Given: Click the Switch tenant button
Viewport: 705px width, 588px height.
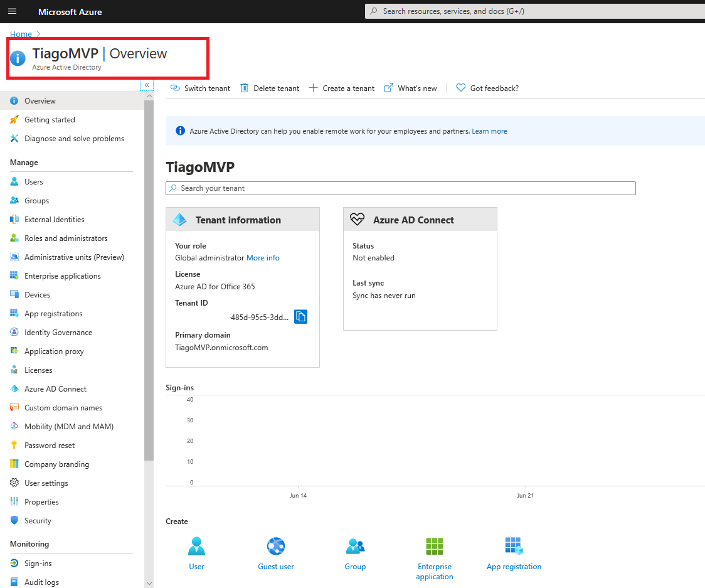Looking at the screenshot, I should tap(201, 88).
